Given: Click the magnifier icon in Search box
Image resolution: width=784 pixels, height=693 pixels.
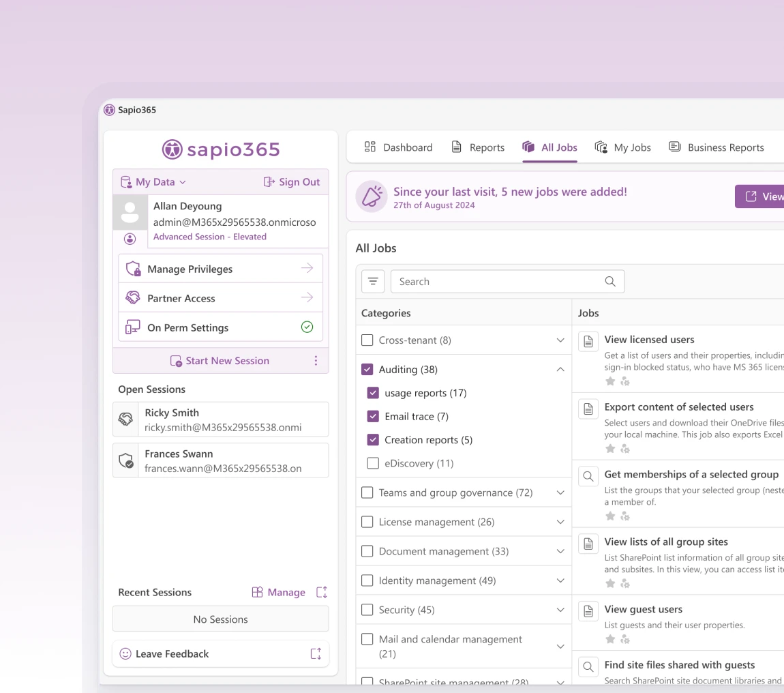Looking at the screenshot, I should click(x=610, y=281).
